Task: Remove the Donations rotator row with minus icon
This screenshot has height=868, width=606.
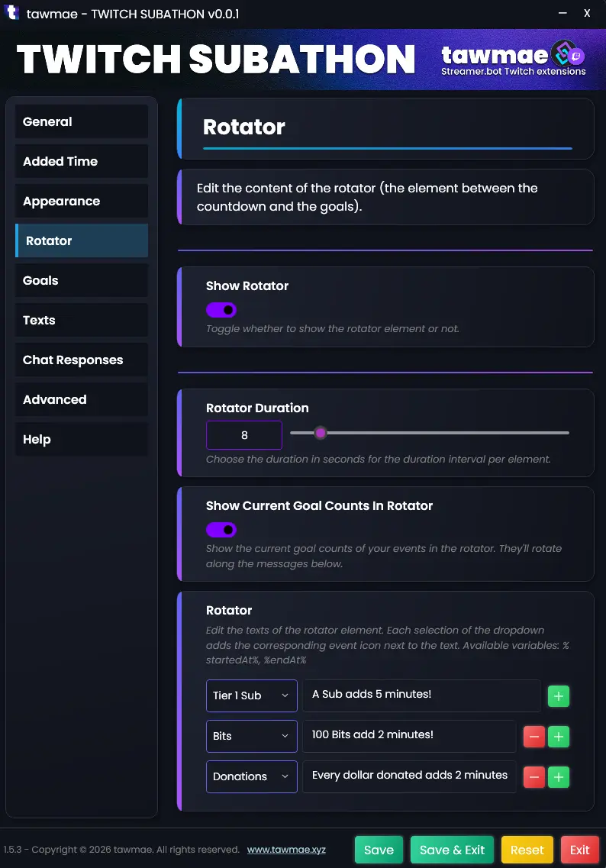Action: pos(533,777)
